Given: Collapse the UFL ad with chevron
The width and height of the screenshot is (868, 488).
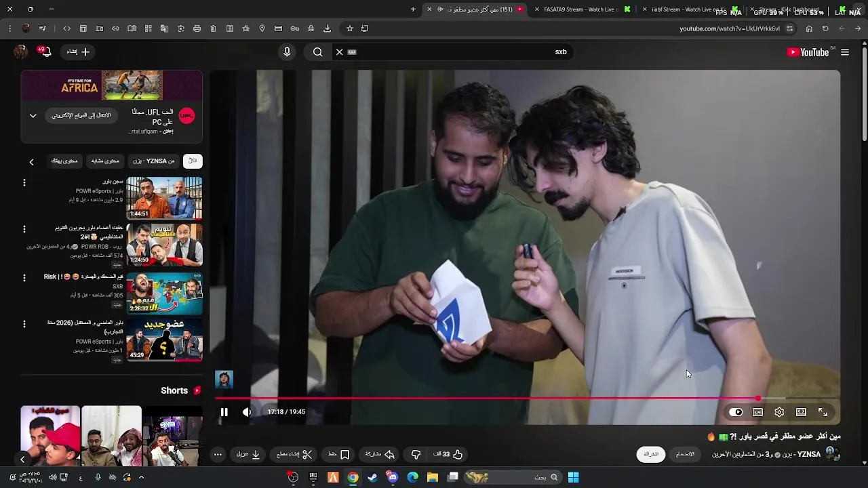Looking at the screenshot, I should pos(33,116).
